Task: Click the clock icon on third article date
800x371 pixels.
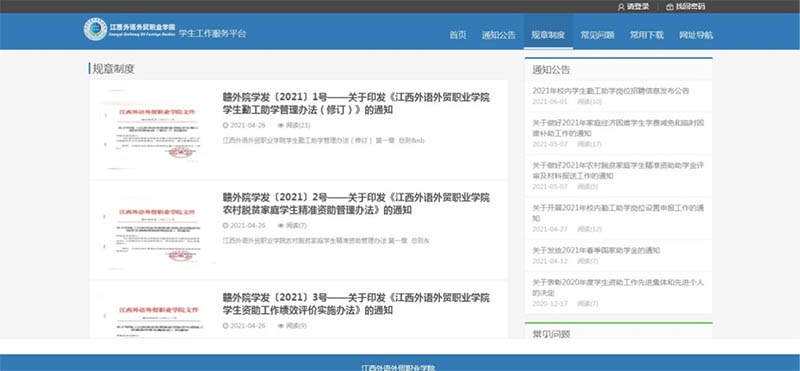Action: coord(226,326)
